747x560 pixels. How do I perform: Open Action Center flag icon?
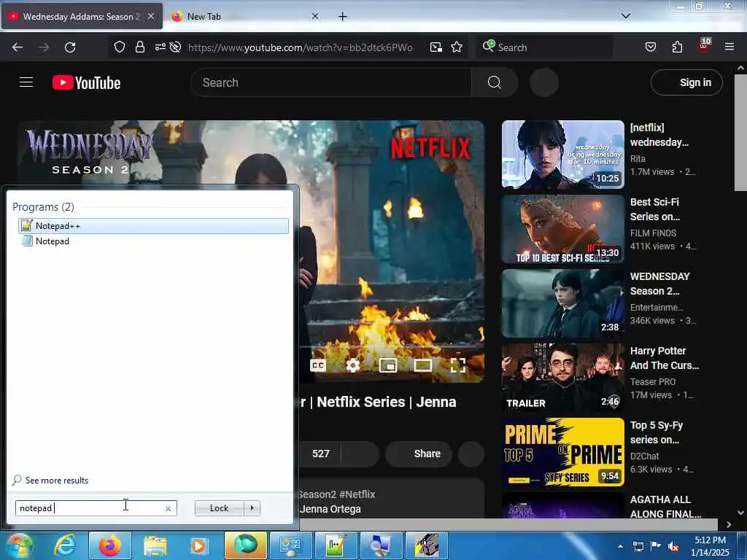656,546
